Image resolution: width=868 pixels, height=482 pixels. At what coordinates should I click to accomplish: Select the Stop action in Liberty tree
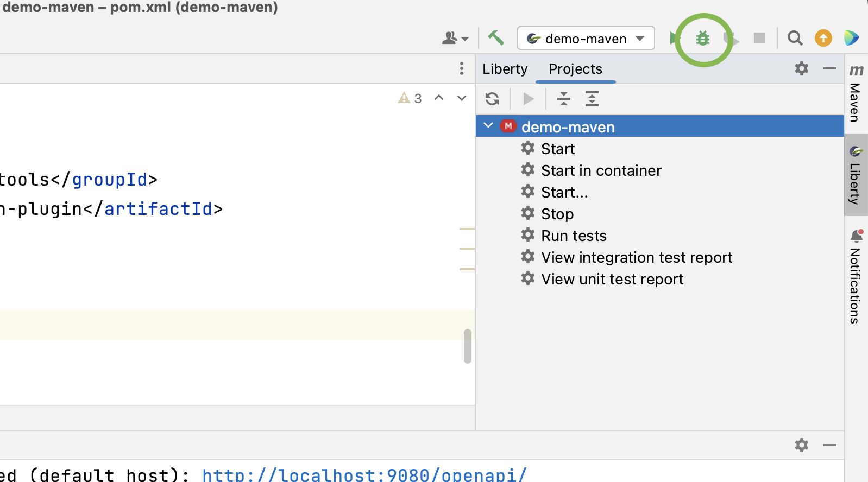click(x=557, y=214)
